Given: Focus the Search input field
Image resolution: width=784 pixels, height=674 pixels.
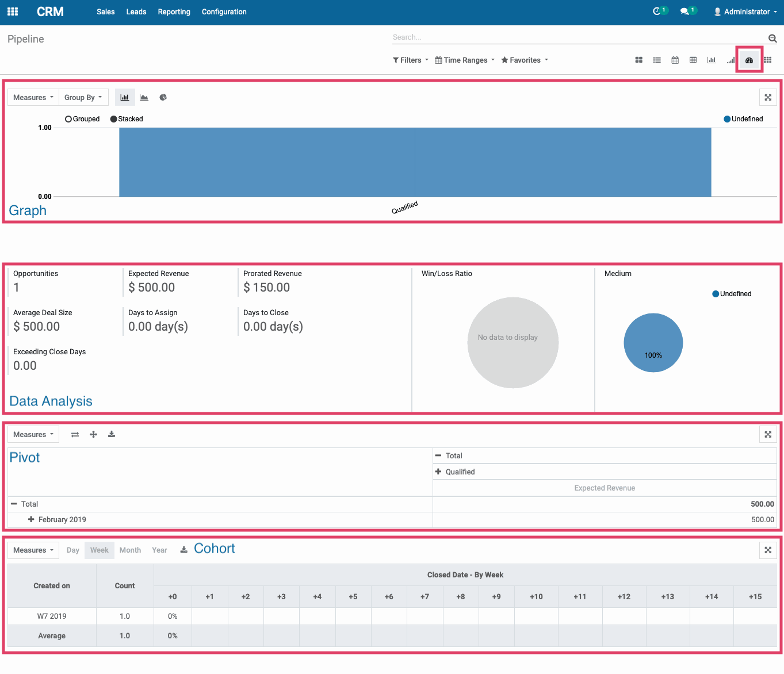Looking at the screenshot, I should click(578, 37).
